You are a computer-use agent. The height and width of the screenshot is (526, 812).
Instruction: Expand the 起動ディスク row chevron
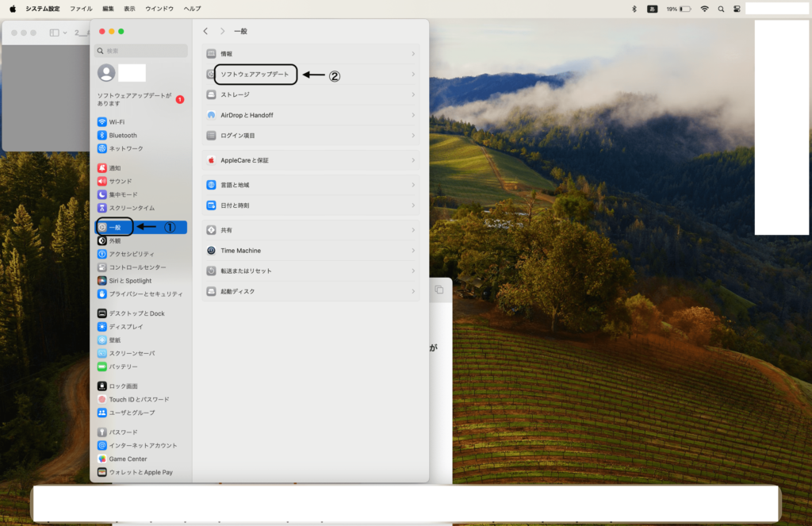413,292
